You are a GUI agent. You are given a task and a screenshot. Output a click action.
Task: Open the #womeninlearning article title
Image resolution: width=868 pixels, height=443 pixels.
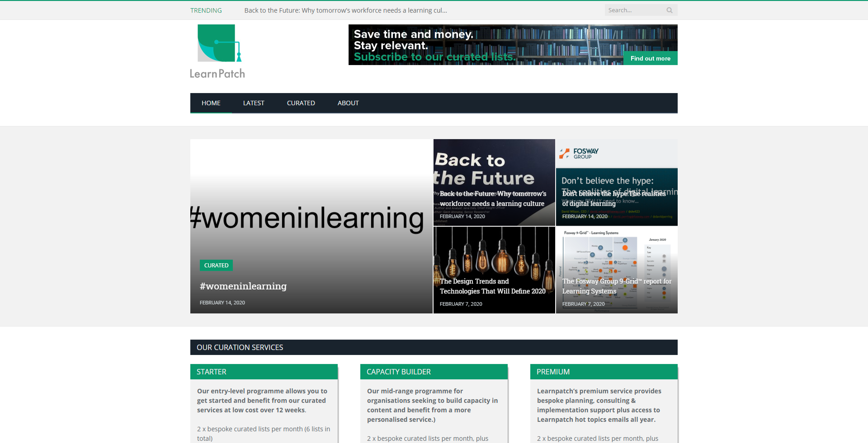point(243,286)
